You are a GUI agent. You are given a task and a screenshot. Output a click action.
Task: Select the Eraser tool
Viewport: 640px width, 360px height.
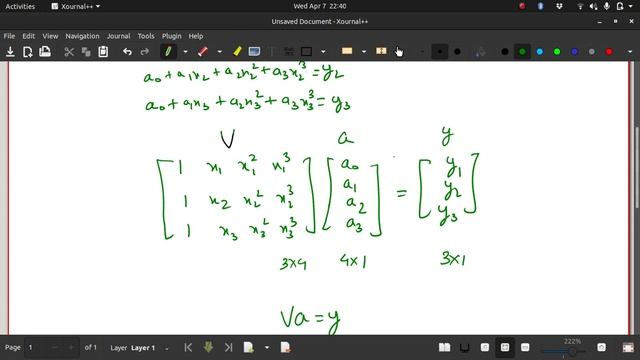(203, 52)
